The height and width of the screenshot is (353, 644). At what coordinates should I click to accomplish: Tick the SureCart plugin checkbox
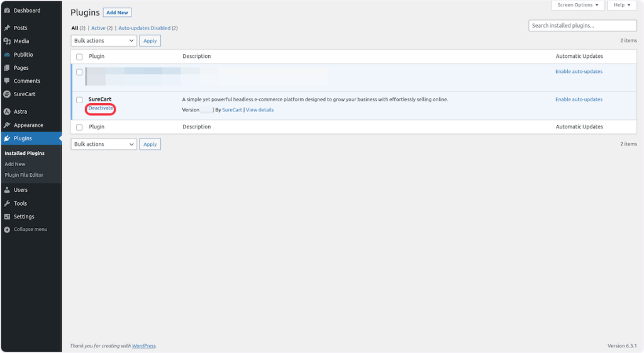[79, 99]
